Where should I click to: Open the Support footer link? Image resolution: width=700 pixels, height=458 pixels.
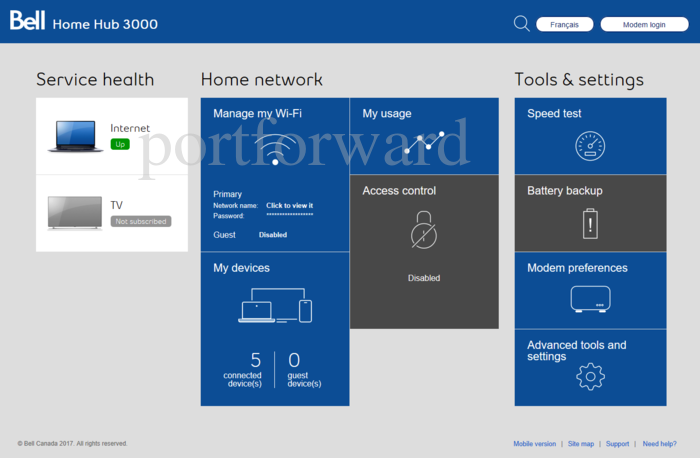[617, 443]
